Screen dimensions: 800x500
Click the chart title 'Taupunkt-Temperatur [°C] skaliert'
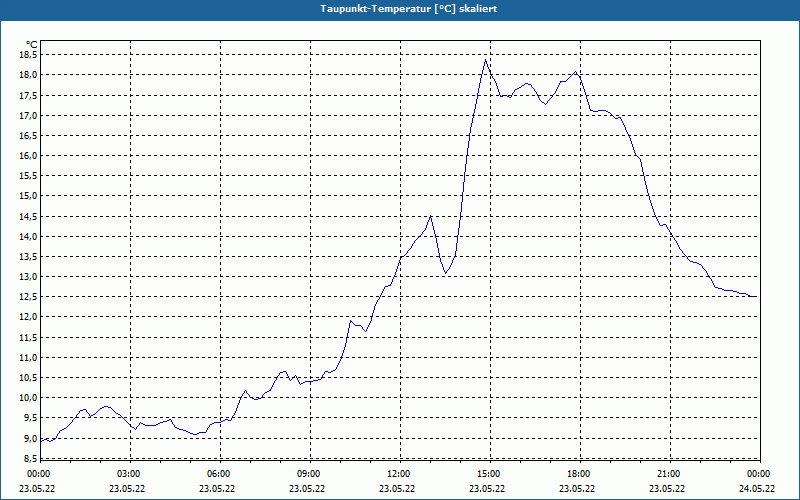click(409, 9)
